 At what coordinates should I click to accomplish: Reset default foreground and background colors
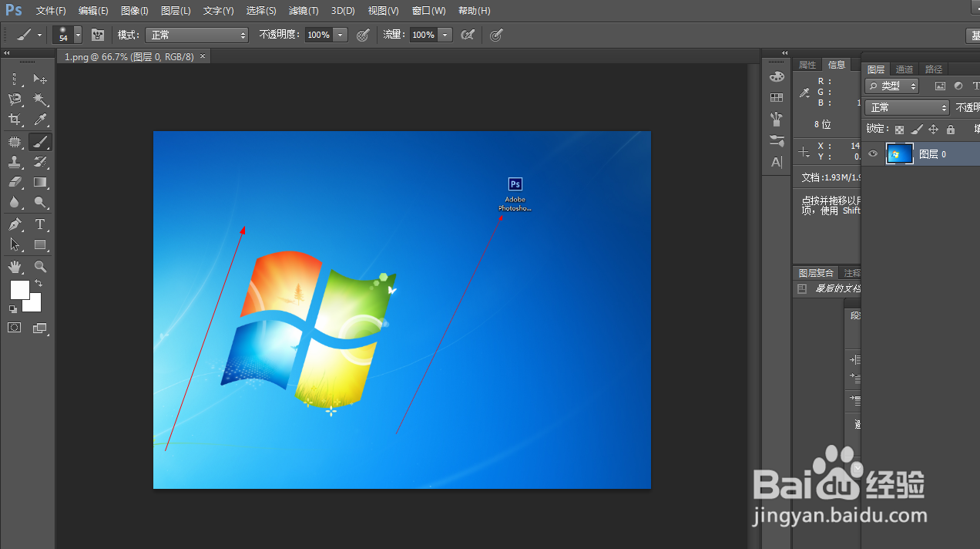coord(13,308)
